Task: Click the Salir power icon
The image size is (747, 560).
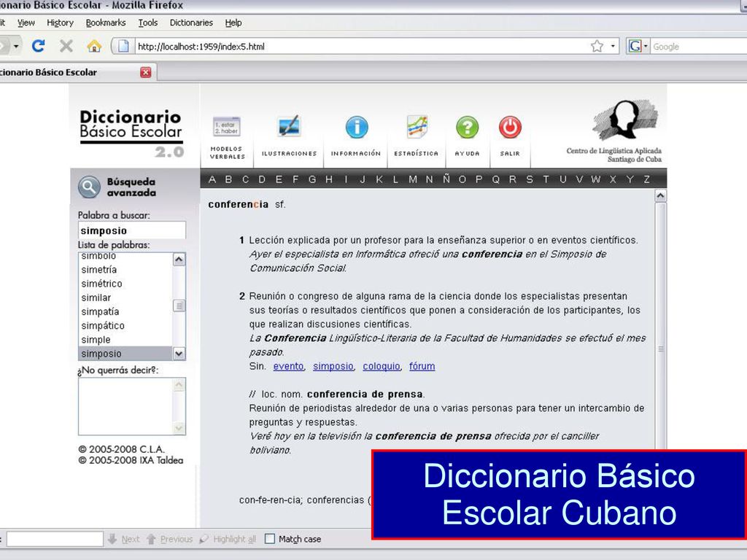Action: click(x=510, y=127)
